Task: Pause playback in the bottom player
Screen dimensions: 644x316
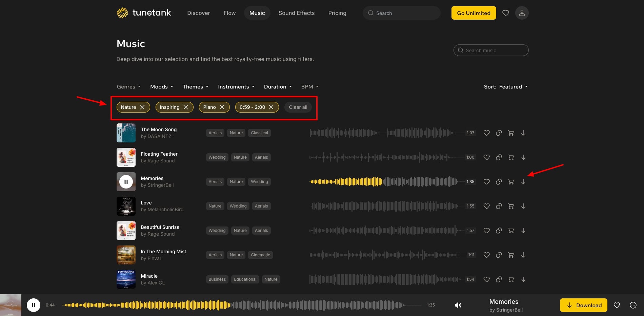Action: [x=34, y=305]
